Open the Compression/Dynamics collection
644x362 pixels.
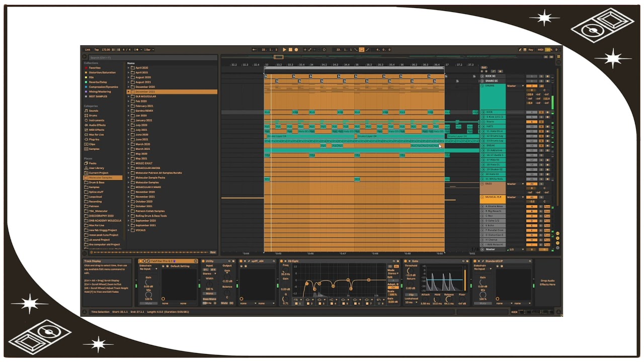pyautogui.click(x=103, y=87)
